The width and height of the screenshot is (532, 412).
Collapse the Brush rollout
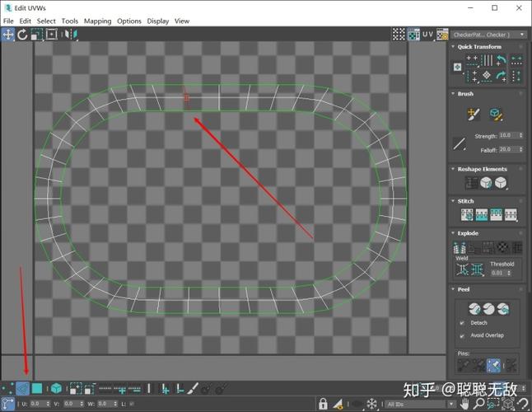[453, 93]
